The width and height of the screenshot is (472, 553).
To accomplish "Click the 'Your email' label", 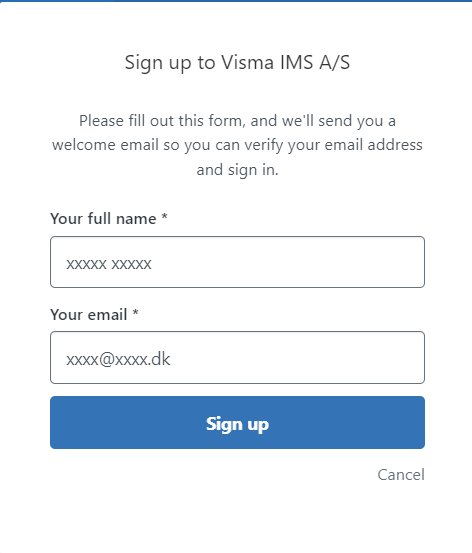I will (89, 315).
